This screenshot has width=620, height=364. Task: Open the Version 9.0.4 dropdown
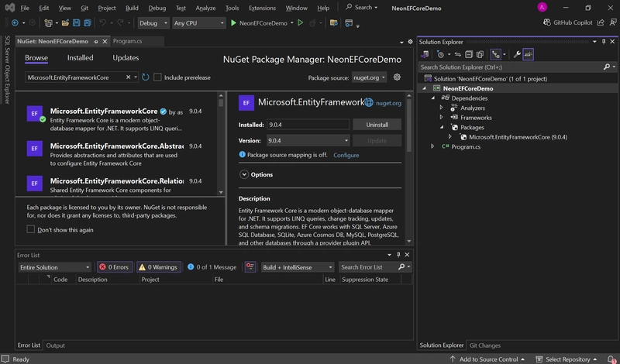pyautogui.click(x=308, y=140)
